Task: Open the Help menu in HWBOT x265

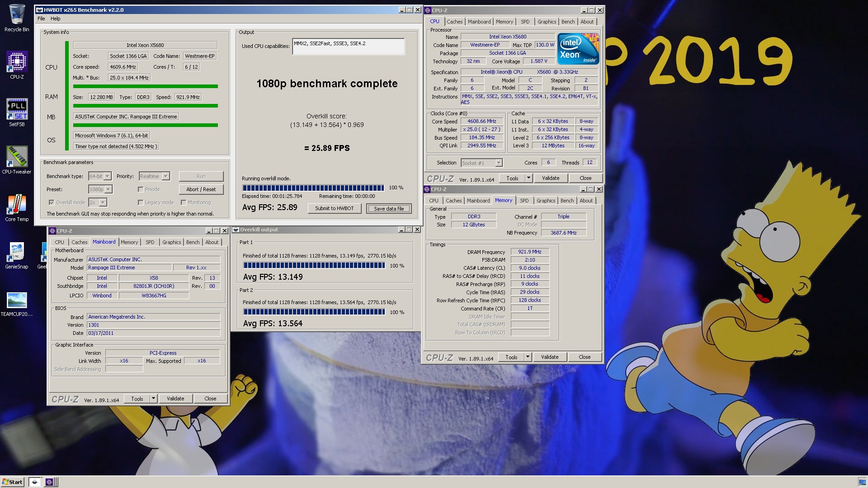Action: (56, 19)
